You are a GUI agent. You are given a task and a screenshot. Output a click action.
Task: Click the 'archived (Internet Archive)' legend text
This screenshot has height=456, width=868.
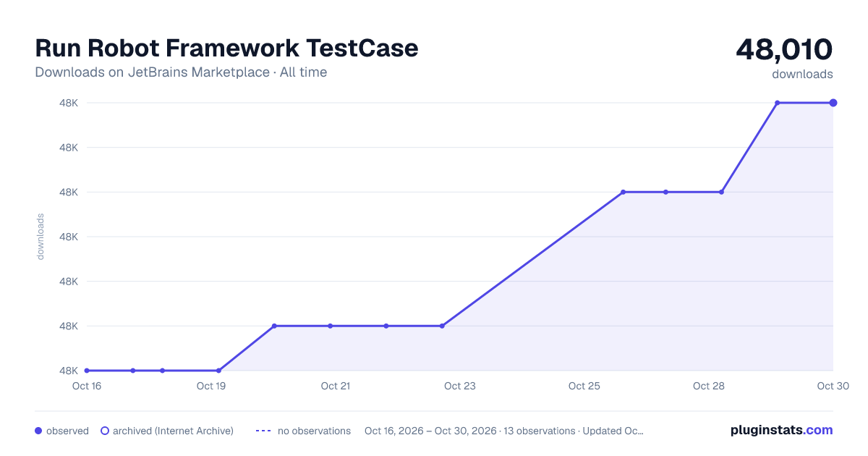click(x=173, y=431)
